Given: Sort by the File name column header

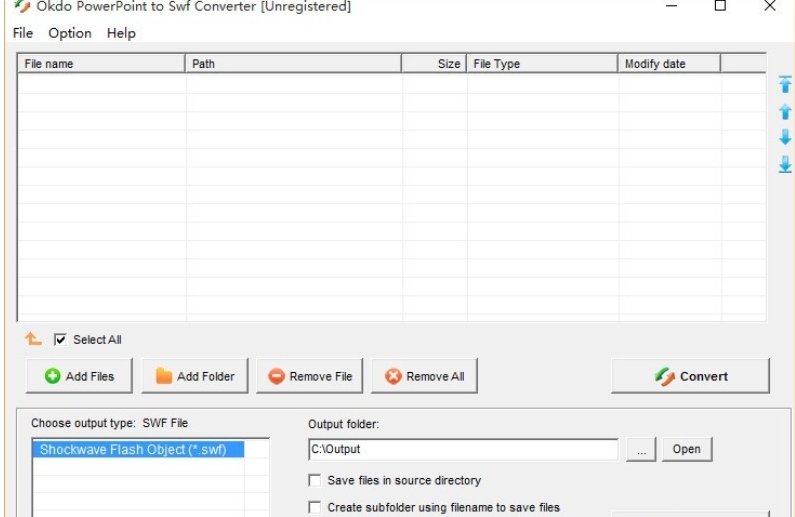Looking at the screenshot, I should coord(101,64).
